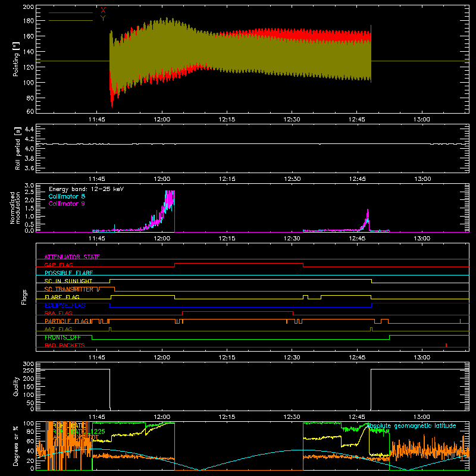Click the Pointing ["] axis title
Screen dimensions: 476x476
(16, 59)
